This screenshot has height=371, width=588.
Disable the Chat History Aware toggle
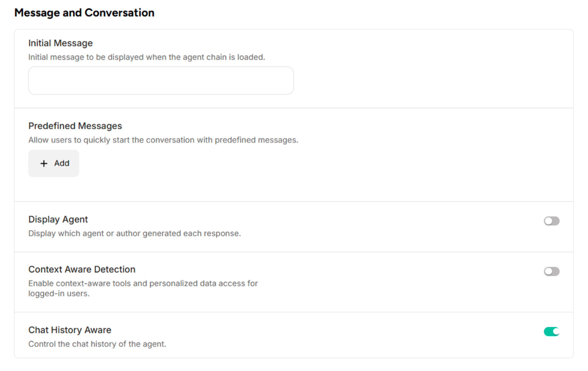pos(552,331)
